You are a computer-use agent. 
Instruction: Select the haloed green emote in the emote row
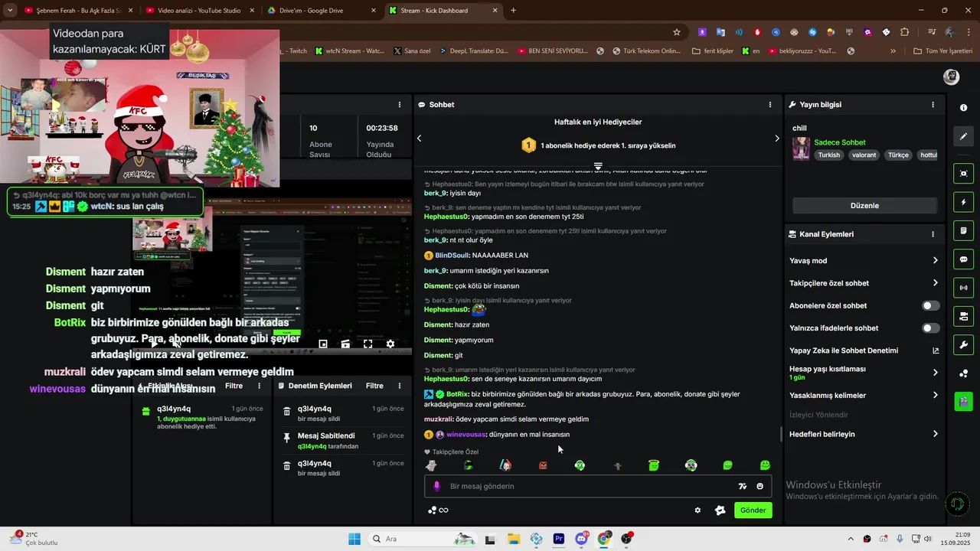(654, 465)
